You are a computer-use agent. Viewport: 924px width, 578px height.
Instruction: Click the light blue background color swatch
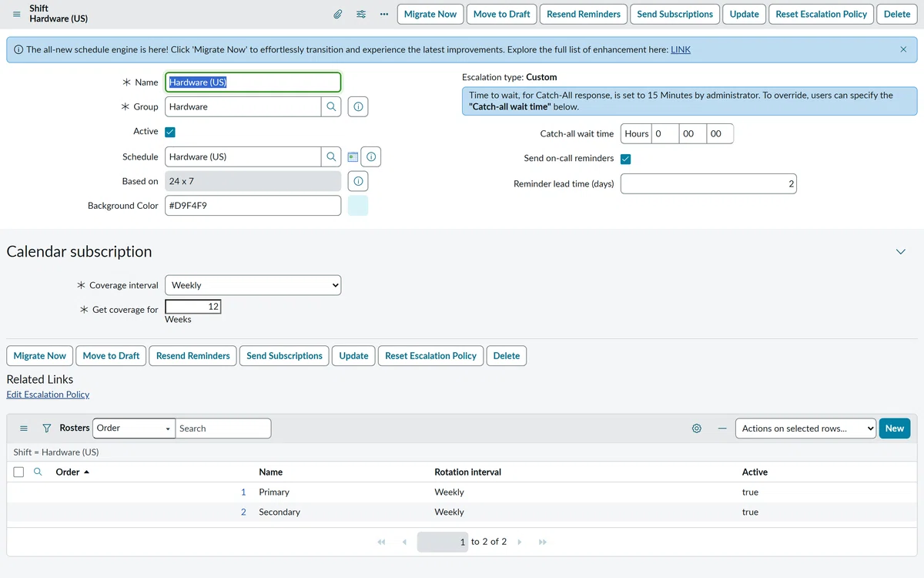358,206
